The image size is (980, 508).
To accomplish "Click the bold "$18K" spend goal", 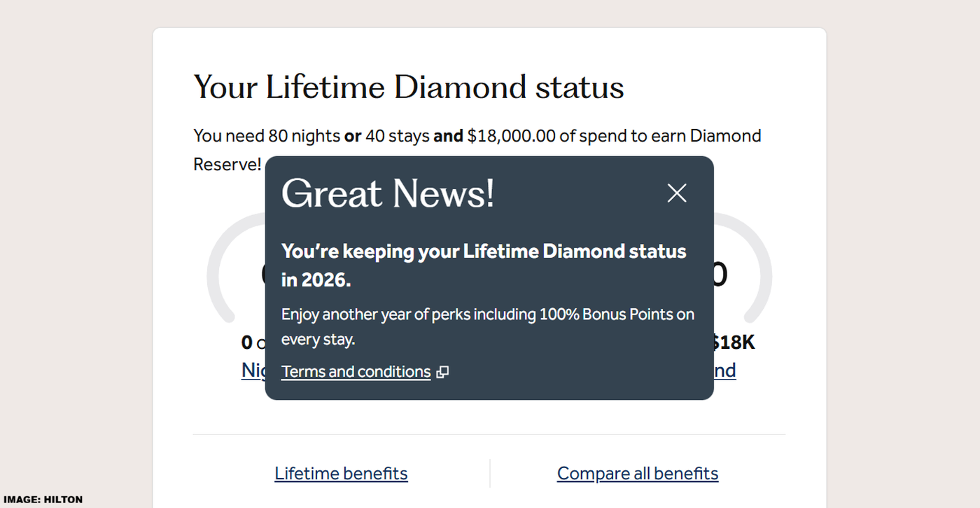I will [x=734, y=343].
